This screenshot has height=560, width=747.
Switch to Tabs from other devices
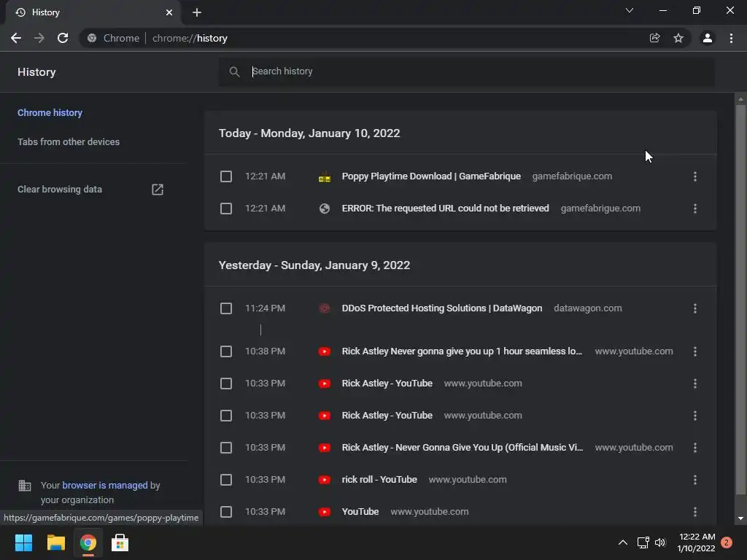[69, 142]
